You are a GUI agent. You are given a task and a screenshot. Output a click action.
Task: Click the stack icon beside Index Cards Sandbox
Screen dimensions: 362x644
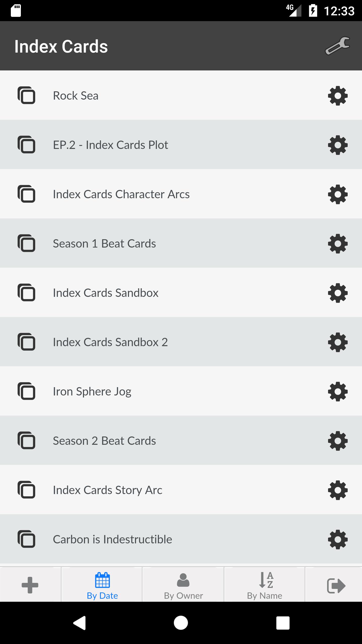[26, 293]
